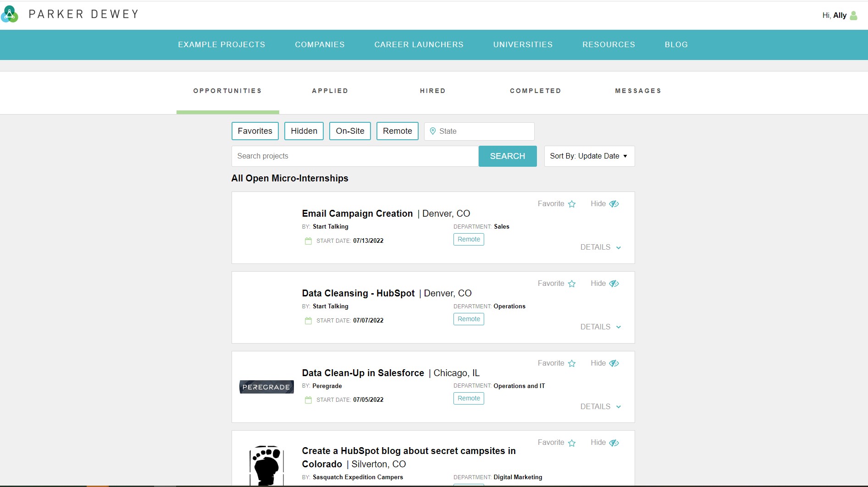This screenshot has height=487, width=868.
Task: Favorite star for Data Cleansing - HubSpot
Action: point(572,284)
